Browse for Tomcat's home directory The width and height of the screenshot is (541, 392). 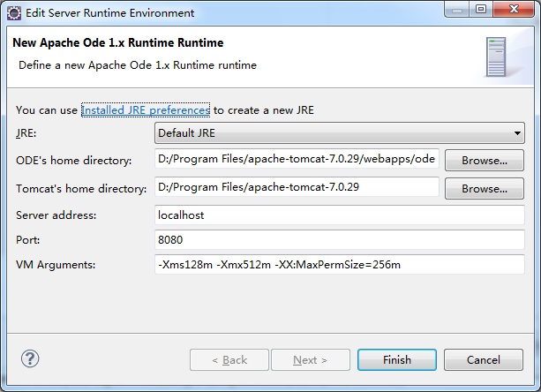pos(485,188)
